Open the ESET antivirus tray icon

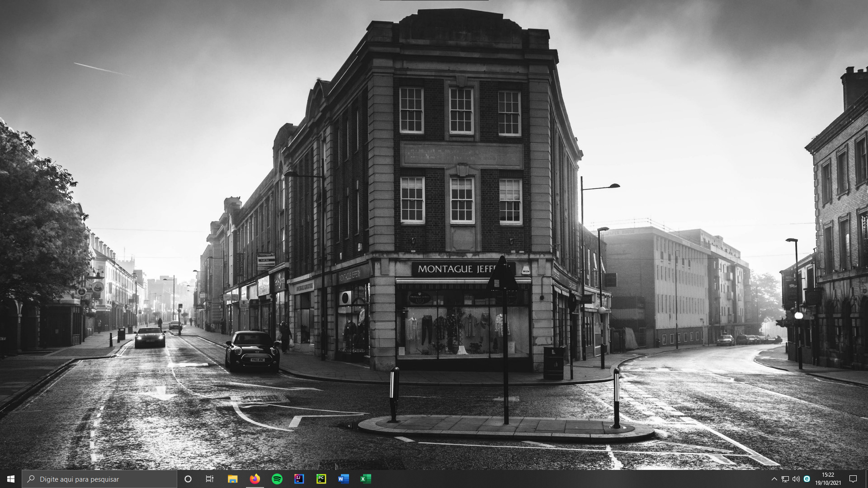tap(807, 479)
